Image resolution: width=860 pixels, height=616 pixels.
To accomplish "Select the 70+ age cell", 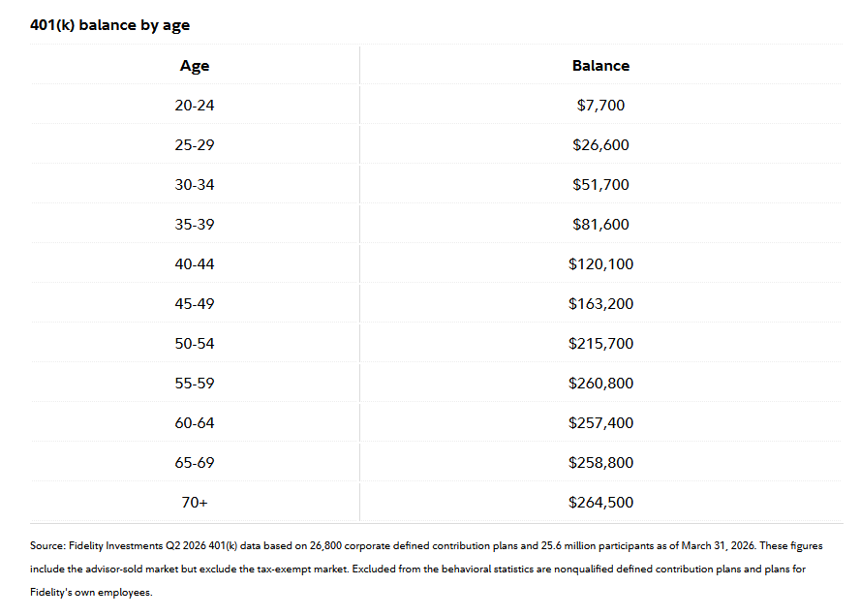I will tap(194, 503).
